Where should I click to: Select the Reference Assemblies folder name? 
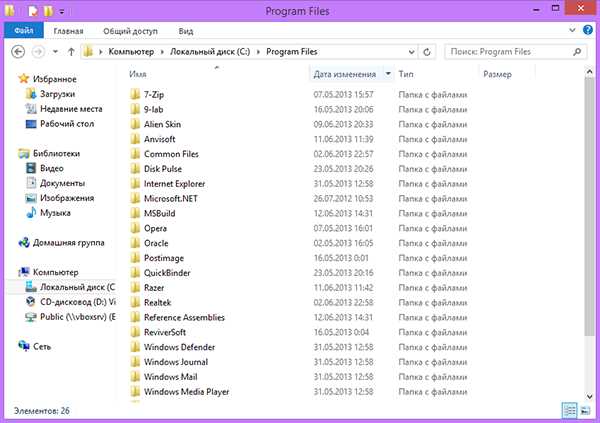tap(184, 317)
